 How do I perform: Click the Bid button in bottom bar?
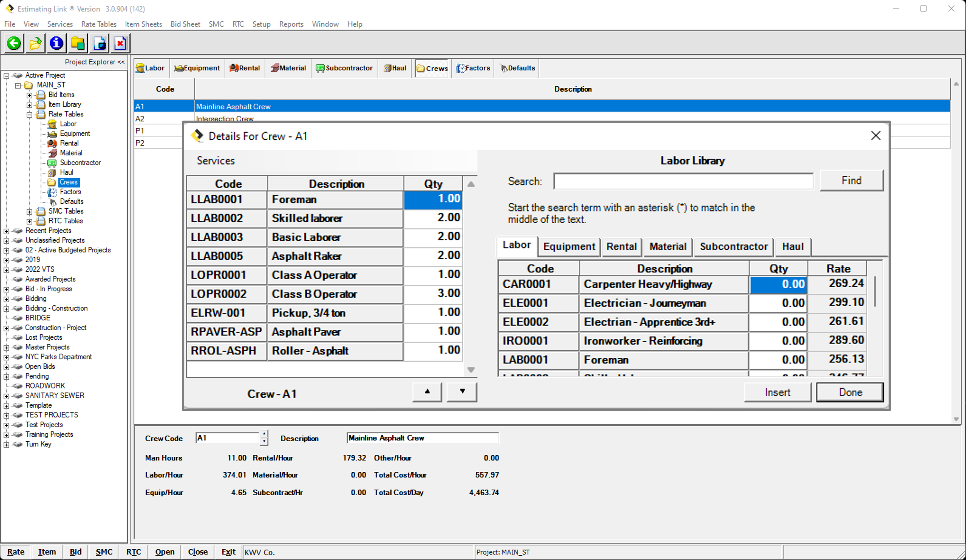click(x=75, y=552)
